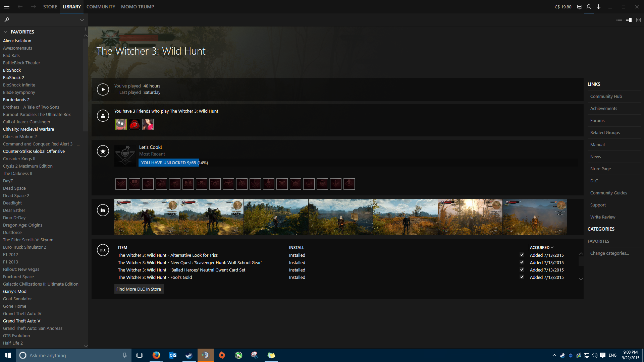Click the Ask me anything search box

[73, 355]
